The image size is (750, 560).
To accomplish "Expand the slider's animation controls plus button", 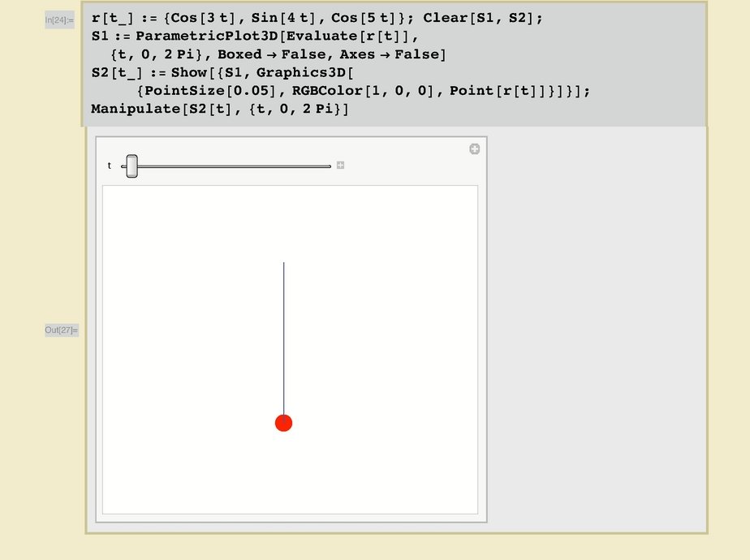I will pos(341,166).
